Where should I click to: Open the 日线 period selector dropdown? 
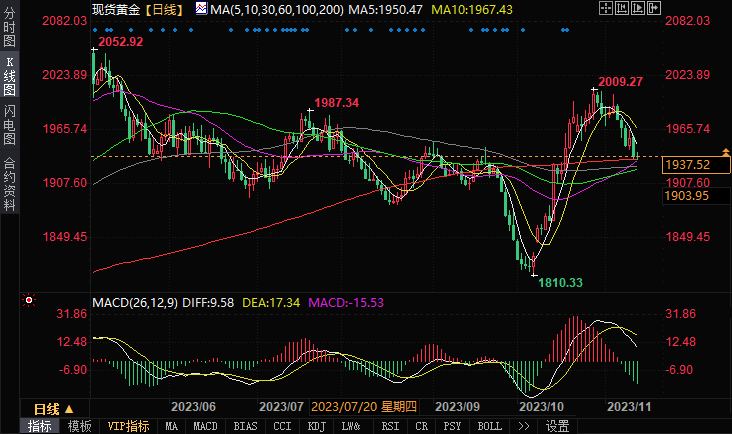click(54, 409)
